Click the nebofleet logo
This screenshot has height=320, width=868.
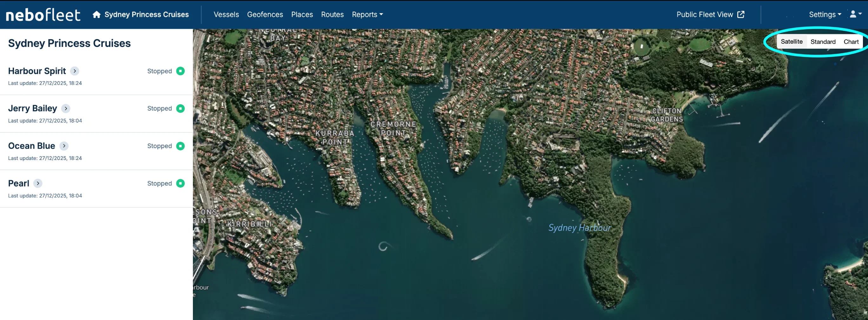coord(43,15)
